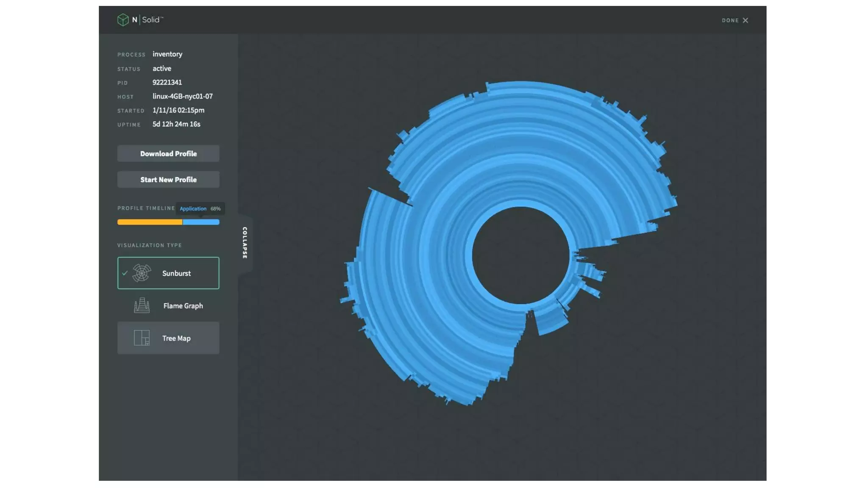Select the Sunburst visualization type

pos(176,273)
